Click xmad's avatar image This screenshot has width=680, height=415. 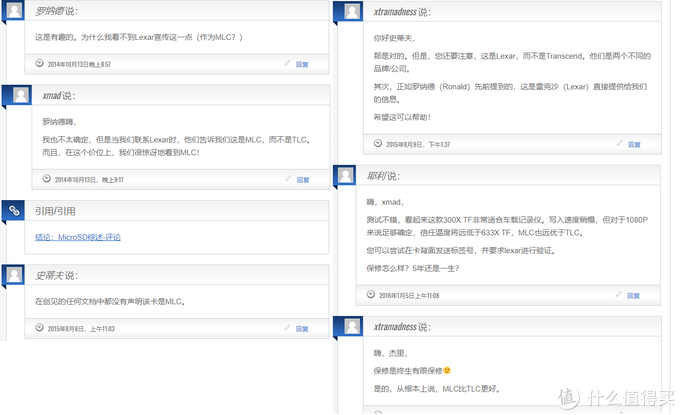[20, 95]
